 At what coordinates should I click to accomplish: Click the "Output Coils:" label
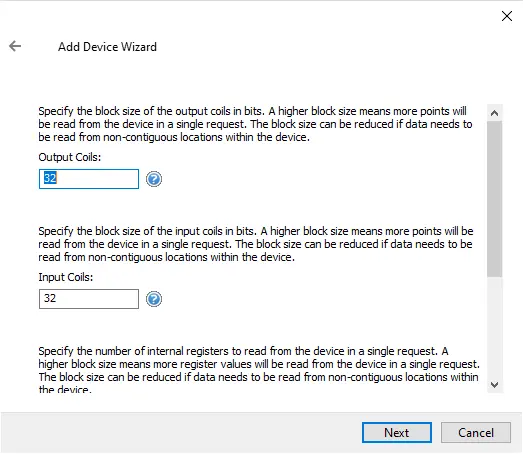[x=69, y=157]
